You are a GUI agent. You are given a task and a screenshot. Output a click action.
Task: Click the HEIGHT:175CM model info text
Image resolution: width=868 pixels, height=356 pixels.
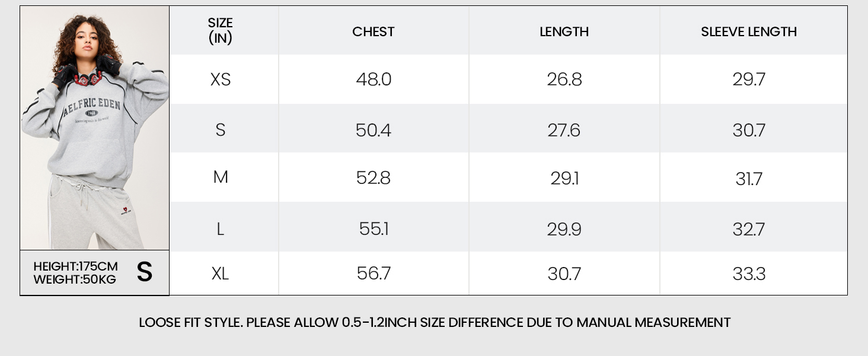[75, 266]
